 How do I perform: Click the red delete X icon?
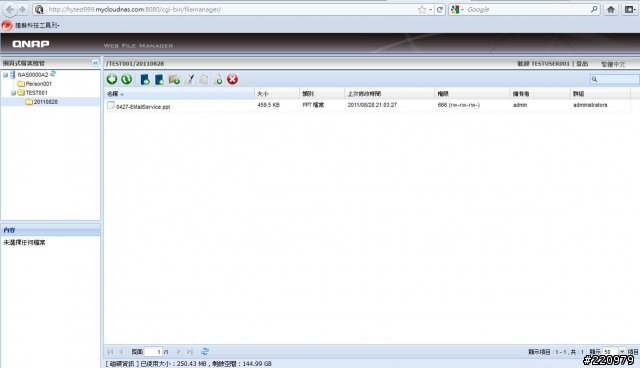[233, 79]
